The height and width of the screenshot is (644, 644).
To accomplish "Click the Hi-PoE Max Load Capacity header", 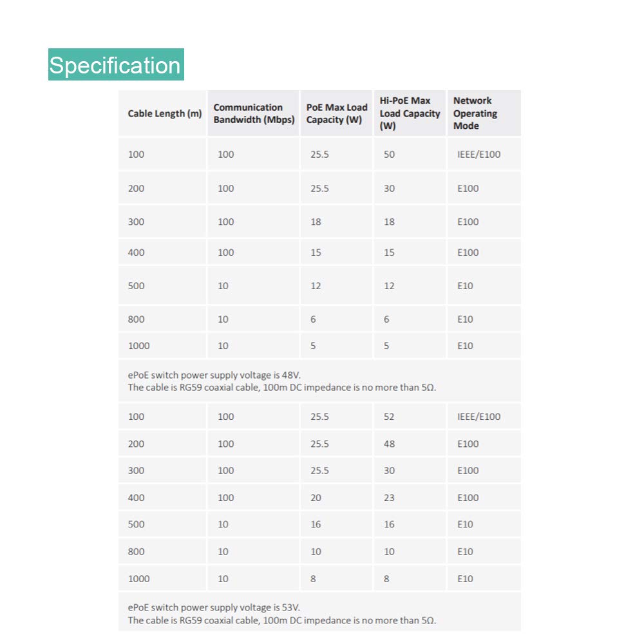I will click(x=410, y=113).
